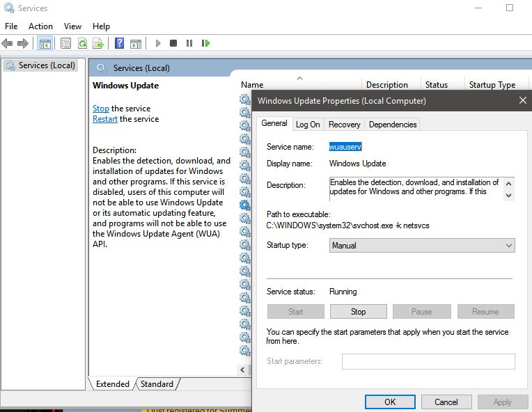Click the services list scroll left arrow
Screen dimensions: 532x412
click(x=242, y=370)
